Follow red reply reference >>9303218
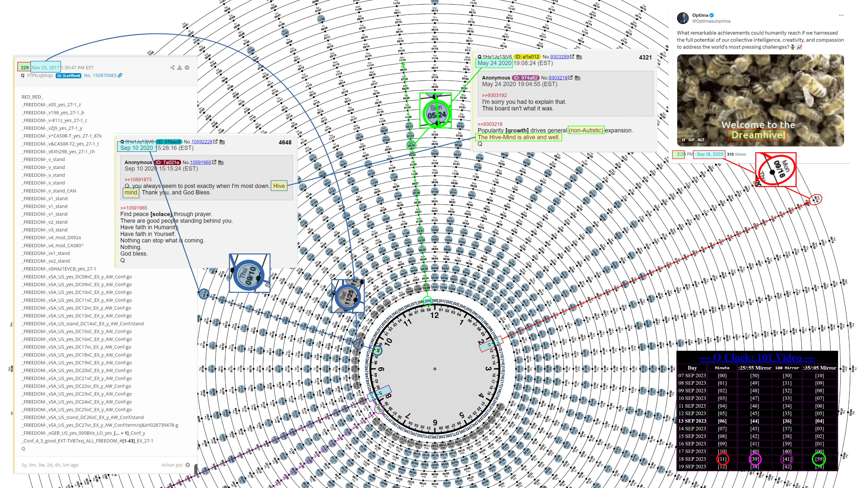The image size is (868, 488). point(490,124)
